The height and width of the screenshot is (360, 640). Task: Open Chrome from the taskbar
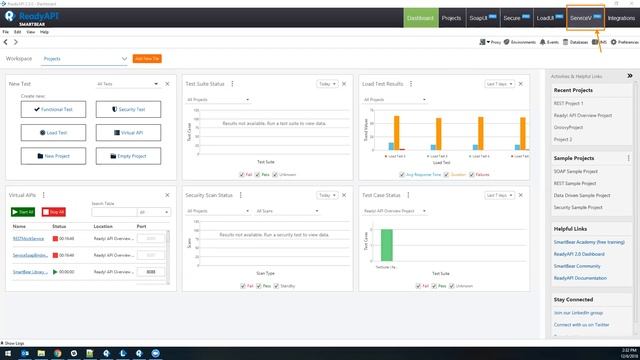click(x=58, y=353)
